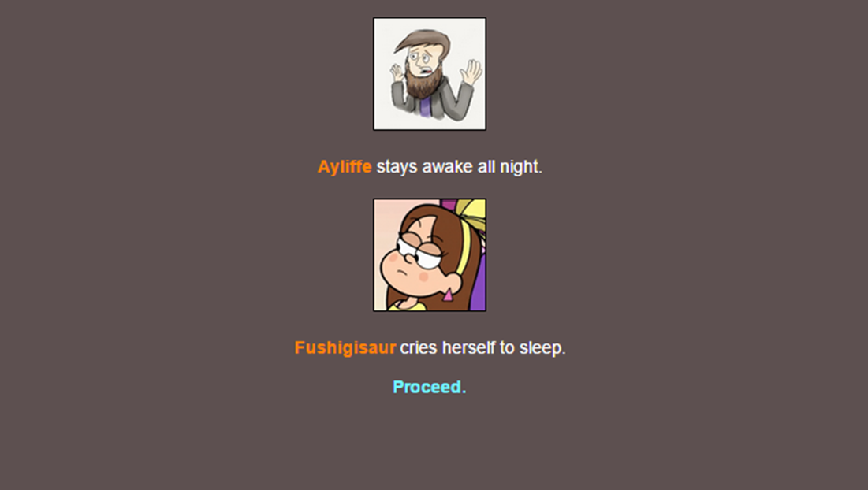
Task: Open Fushigisaur's cartoon girl avatar
Action: point(430,255)
